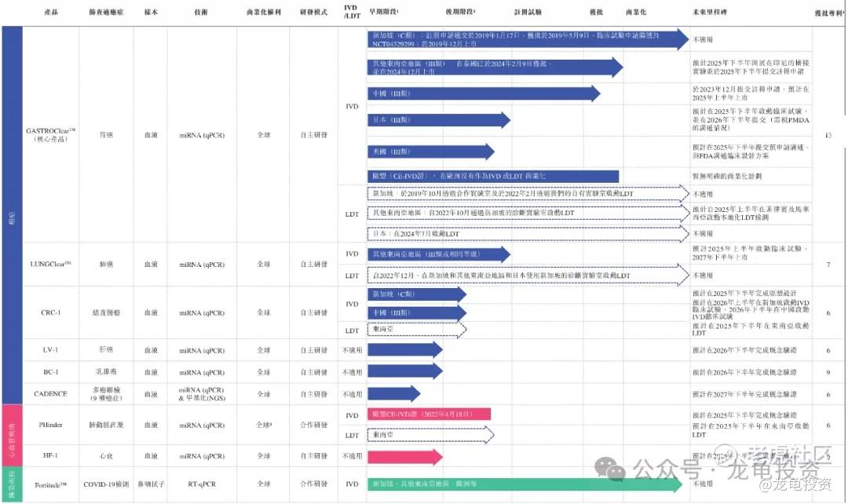848x504 pixels.
Task: Click the 乳腺癌 indication cell
Action: click(x=106, y=372)
